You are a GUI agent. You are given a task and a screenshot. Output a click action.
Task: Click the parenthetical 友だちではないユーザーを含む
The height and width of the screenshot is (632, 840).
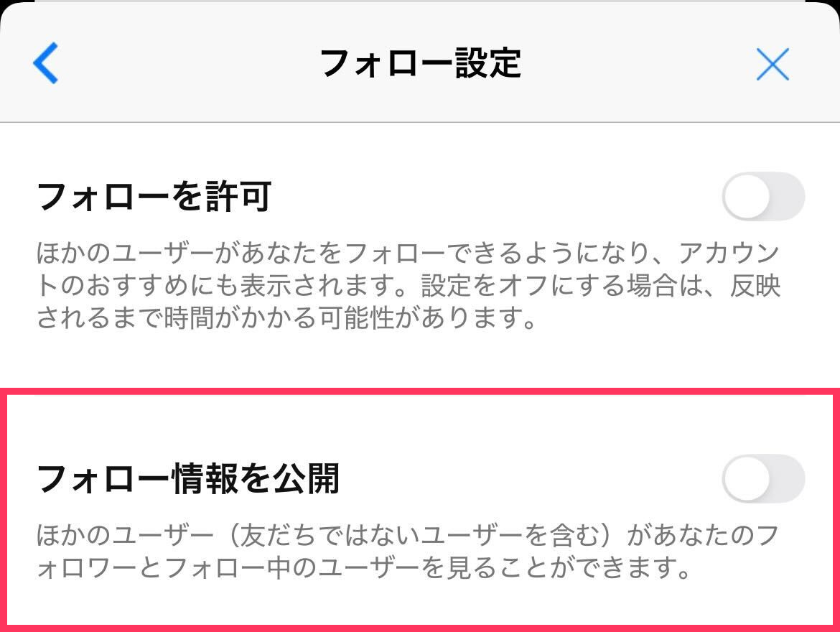(410, 536)
